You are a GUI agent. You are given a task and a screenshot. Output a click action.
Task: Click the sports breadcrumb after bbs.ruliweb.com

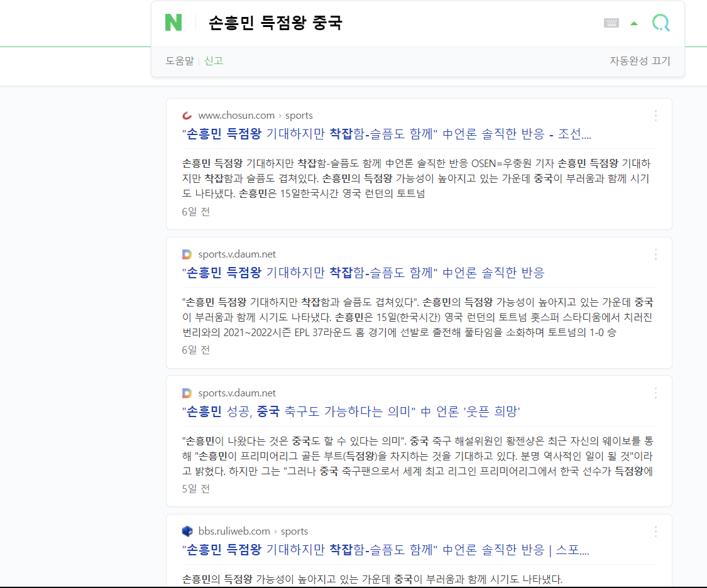click(295, 531)
